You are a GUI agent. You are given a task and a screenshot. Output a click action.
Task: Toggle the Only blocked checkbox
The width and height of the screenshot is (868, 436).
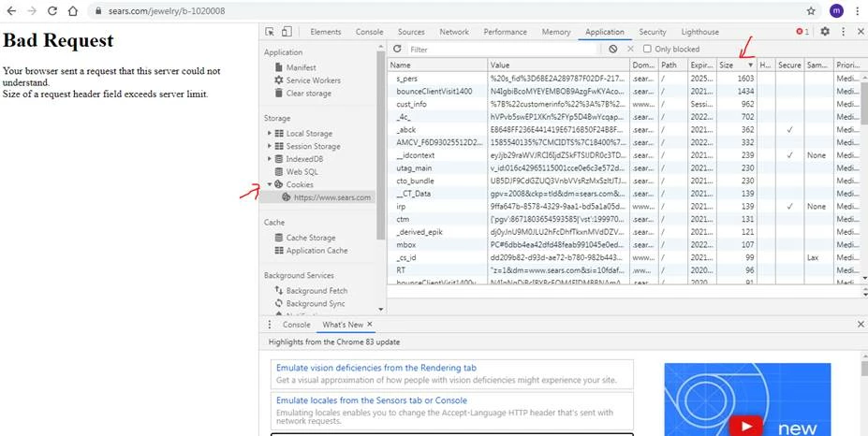click(x=647, y=49)
